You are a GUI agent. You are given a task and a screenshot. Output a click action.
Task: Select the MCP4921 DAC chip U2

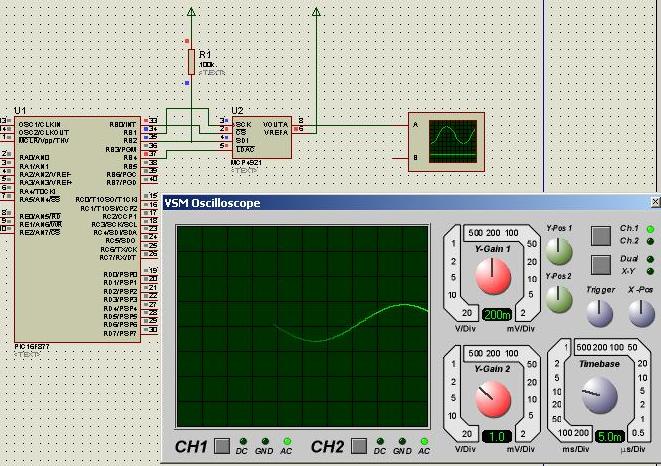(262, 137)
